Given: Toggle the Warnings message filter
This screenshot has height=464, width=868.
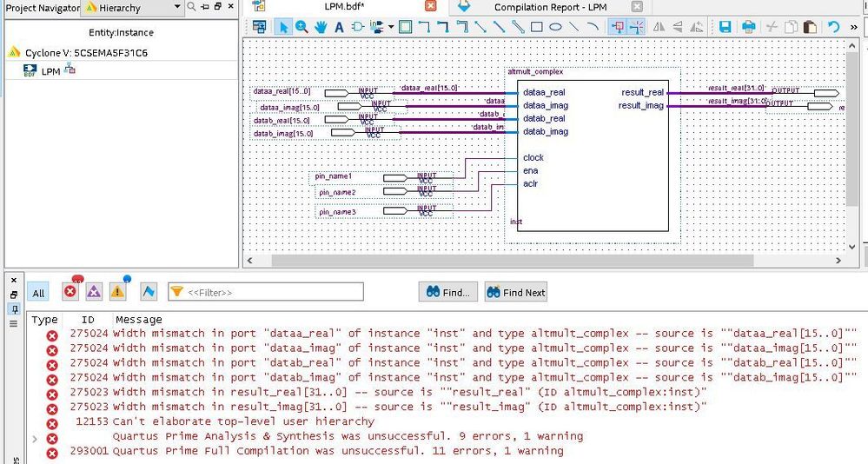Looking at the screenshot, I should [x=117, y=292].
